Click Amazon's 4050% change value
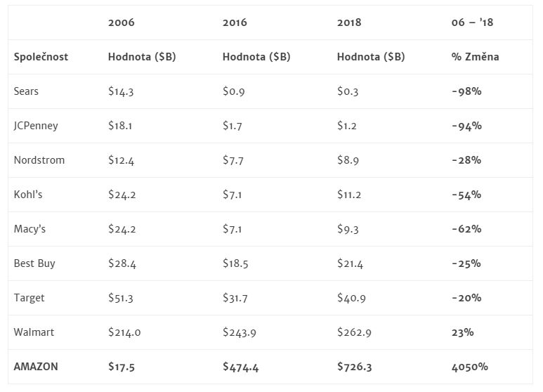The width and height of the screenshot is (543, 392). click(x=469, y=367)
